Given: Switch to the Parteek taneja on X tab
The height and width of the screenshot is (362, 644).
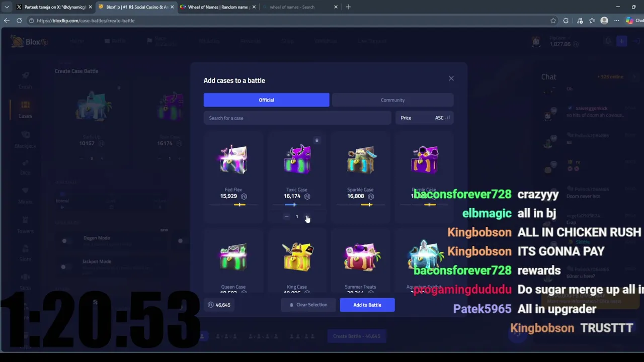Looking at the screenshot, I should [55, 7].
